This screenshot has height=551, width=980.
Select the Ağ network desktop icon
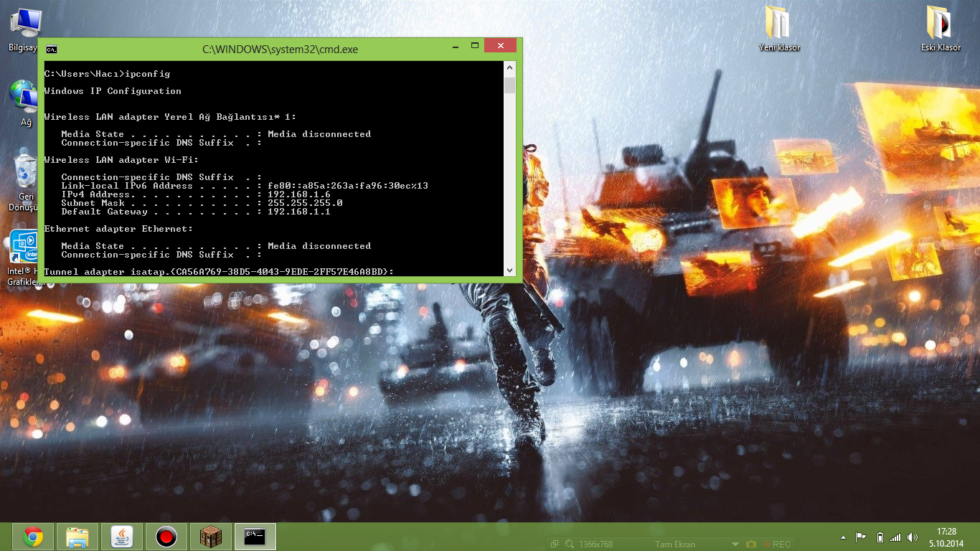[x=25, y=104]
